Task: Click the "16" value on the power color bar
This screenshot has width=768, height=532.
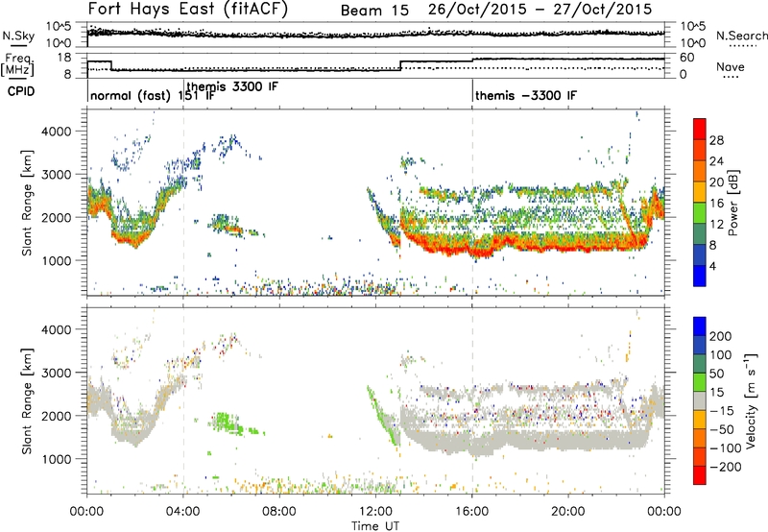Action: 716,204
